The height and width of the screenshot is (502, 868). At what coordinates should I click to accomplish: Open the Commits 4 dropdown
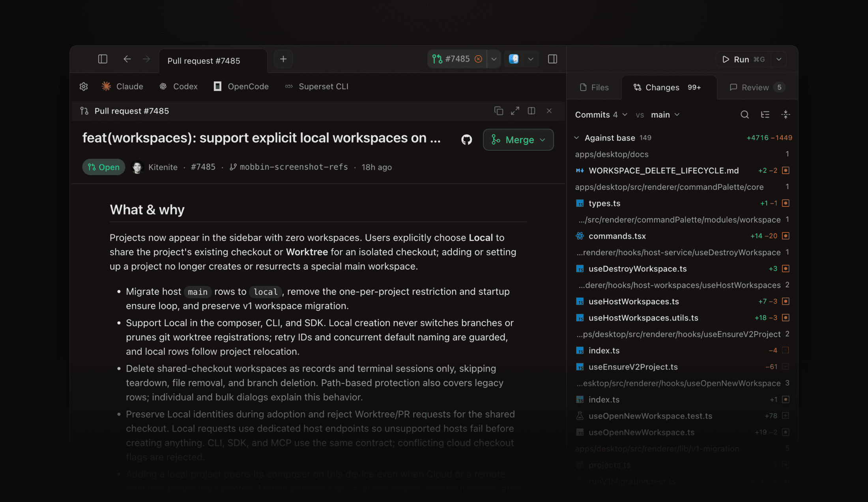click(x=601, y=115)
